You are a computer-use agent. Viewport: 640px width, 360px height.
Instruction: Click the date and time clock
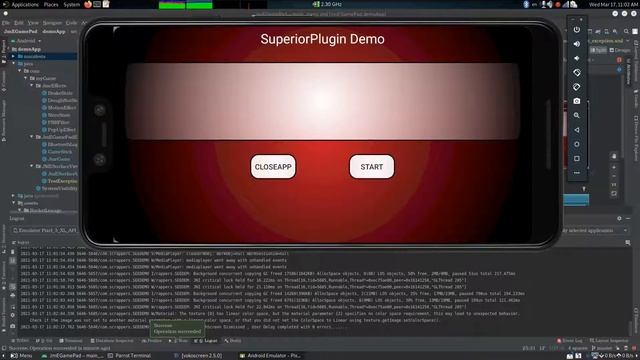click(613, 4)
